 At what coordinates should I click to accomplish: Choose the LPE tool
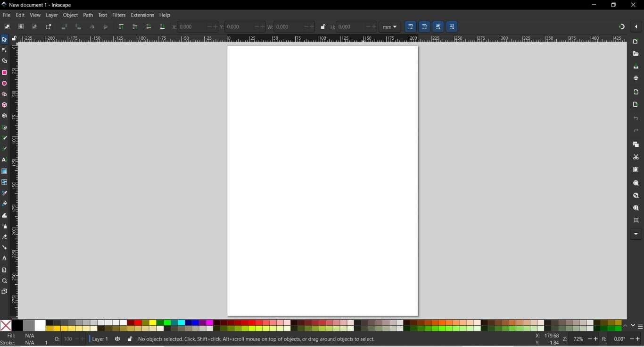coord(4,258)
